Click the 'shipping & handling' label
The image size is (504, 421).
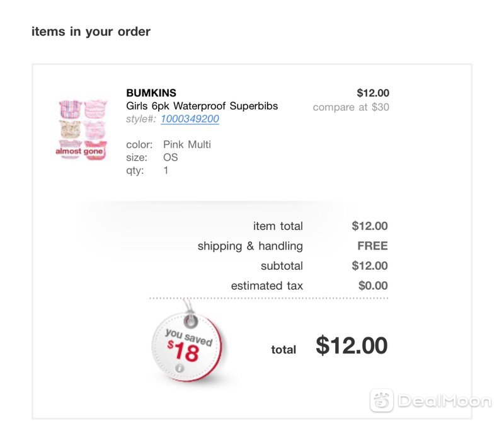(250, 246)
